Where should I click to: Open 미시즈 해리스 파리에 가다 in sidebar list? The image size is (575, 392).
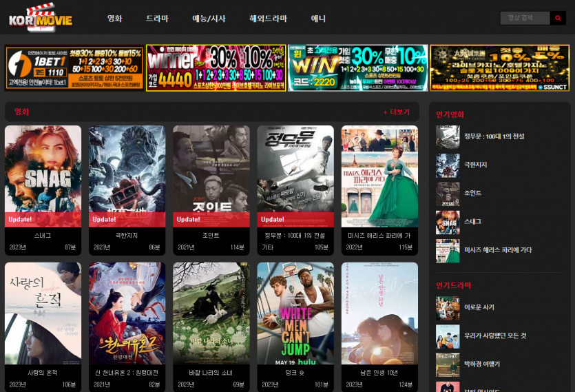pos(497,250)
